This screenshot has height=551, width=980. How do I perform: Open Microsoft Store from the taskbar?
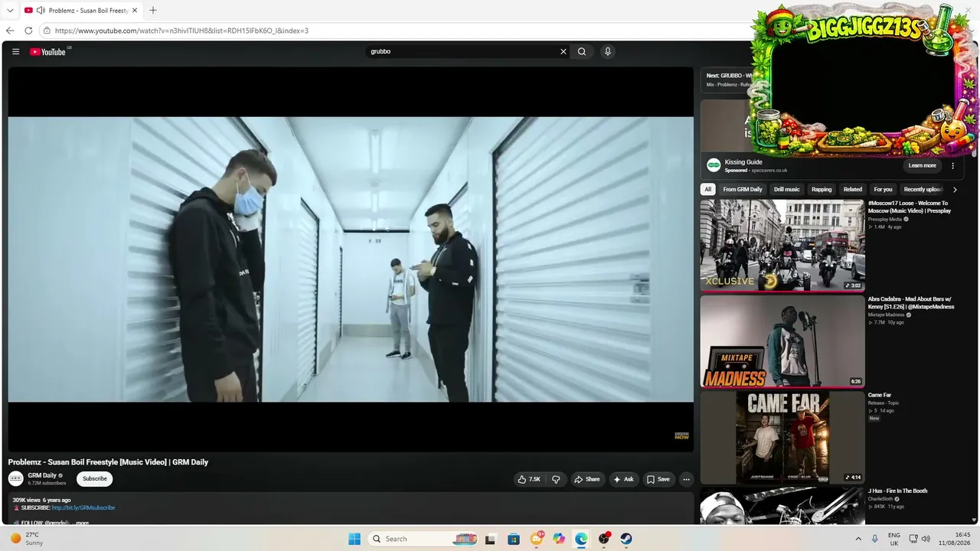[514, 539]
